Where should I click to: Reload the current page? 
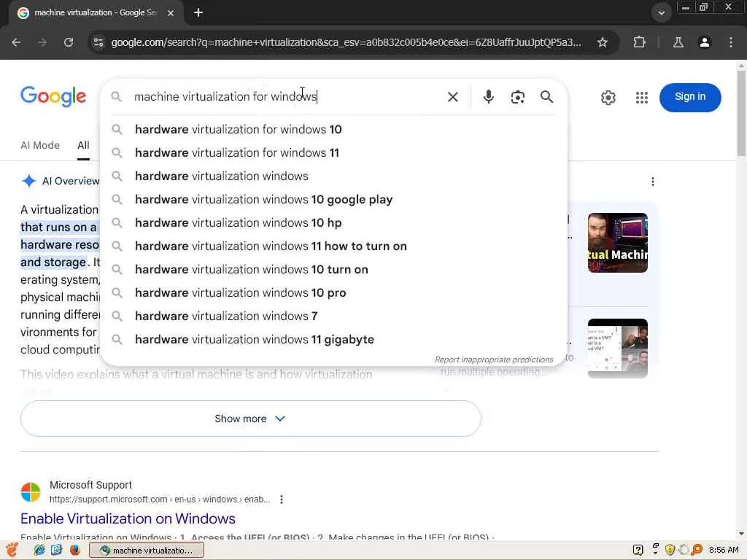click(x=69, y=42)
